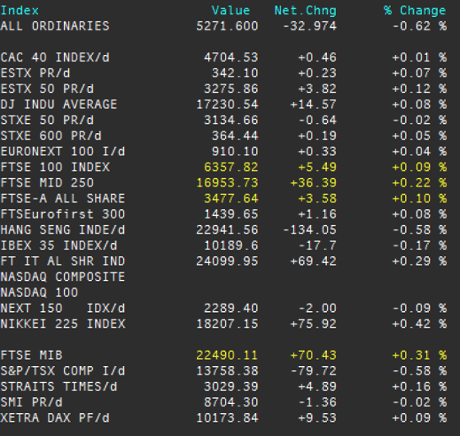
Task: Select the IBEX 35 INDEX/d index name
Action: pos(59,245)
